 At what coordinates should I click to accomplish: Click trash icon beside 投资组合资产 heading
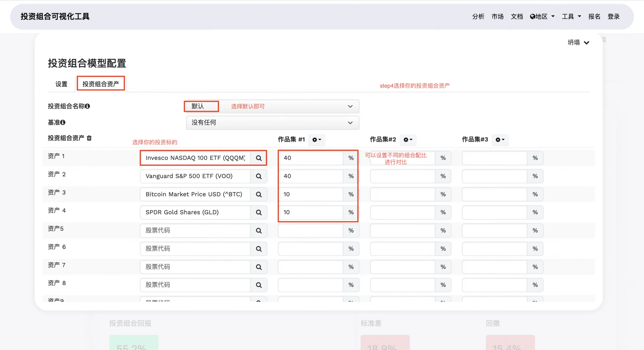pyautogui.click(x=90, y=138)
